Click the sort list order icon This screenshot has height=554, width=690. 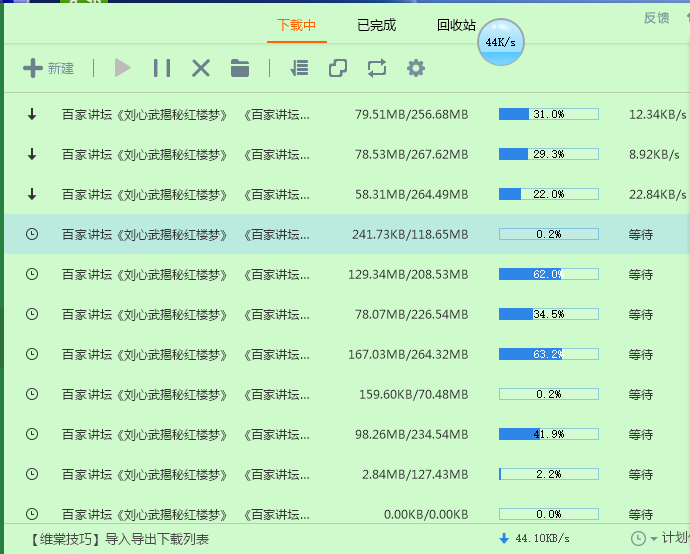click(299, 68)
